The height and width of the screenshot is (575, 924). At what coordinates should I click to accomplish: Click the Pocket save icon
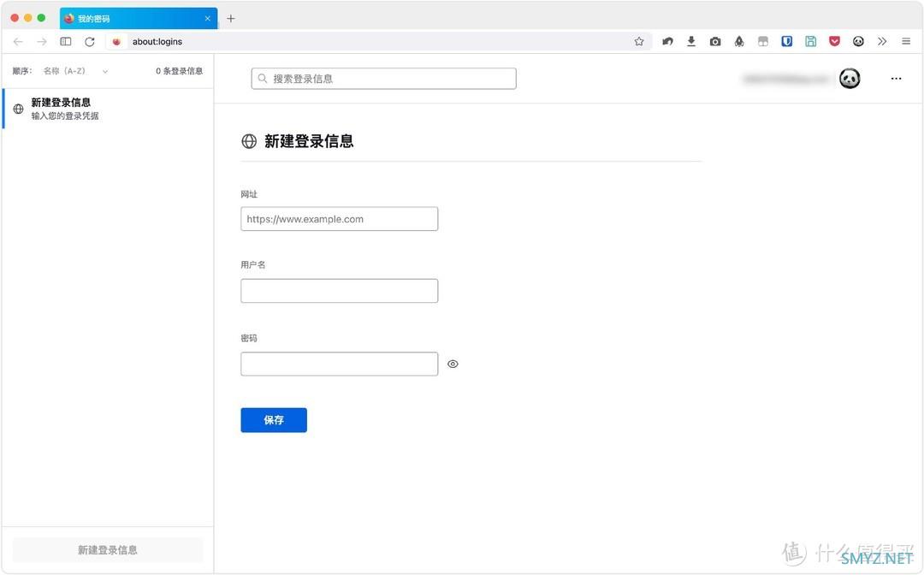point(834,41)
